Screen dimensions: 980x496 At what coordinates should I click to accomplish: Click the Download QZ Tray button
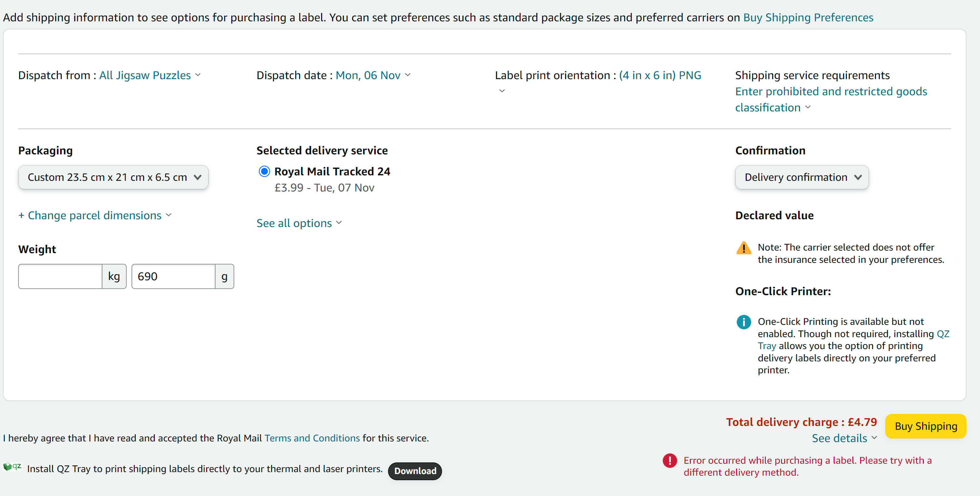[415, 471]
